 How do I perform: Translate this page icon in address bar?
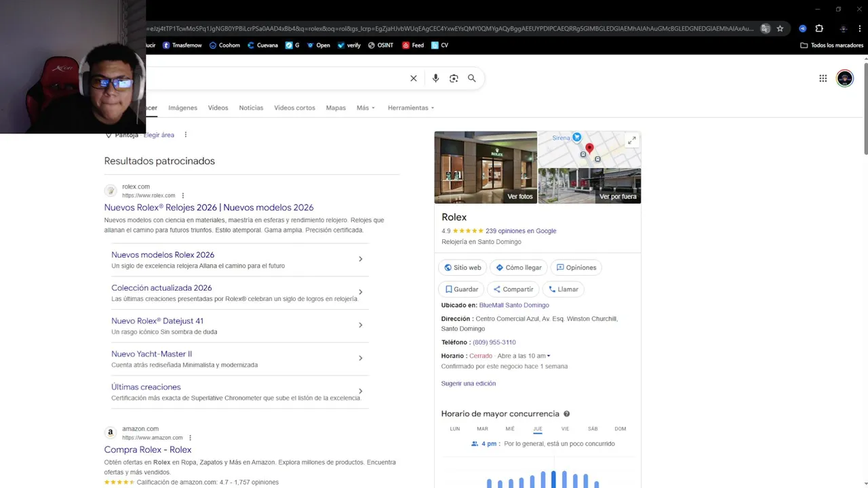pyautogui.click(x=766, y=28)
